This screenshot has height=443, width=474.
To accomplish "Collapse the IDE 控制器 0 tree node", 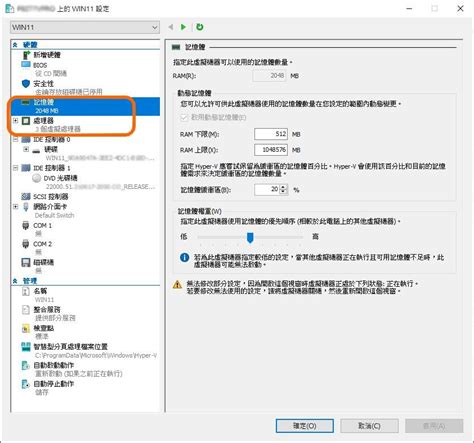I will tap(15, 139).
